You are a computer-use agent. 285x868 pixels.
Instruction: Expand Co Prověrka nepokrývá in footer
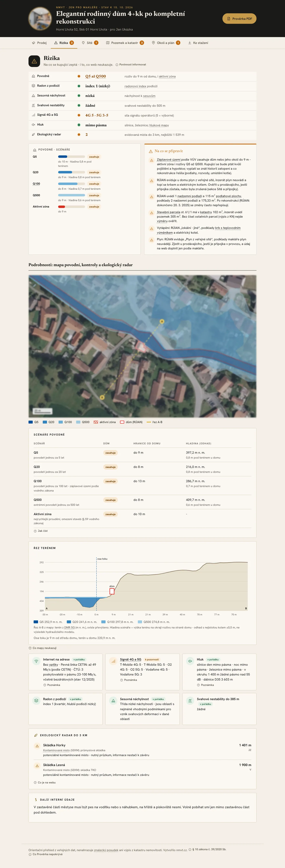45,854
